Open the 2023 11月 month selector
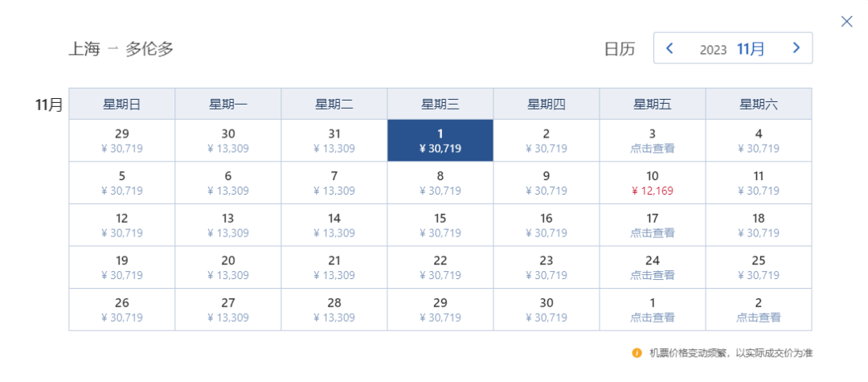The height and width of the screenshot is (382, 868). [732, 49]
